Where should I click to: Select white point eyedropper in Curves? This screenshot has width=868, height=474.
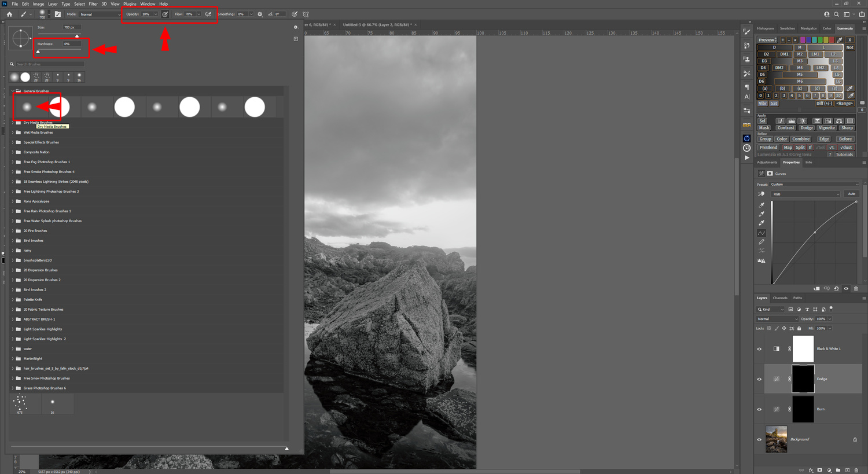[762, 223]
